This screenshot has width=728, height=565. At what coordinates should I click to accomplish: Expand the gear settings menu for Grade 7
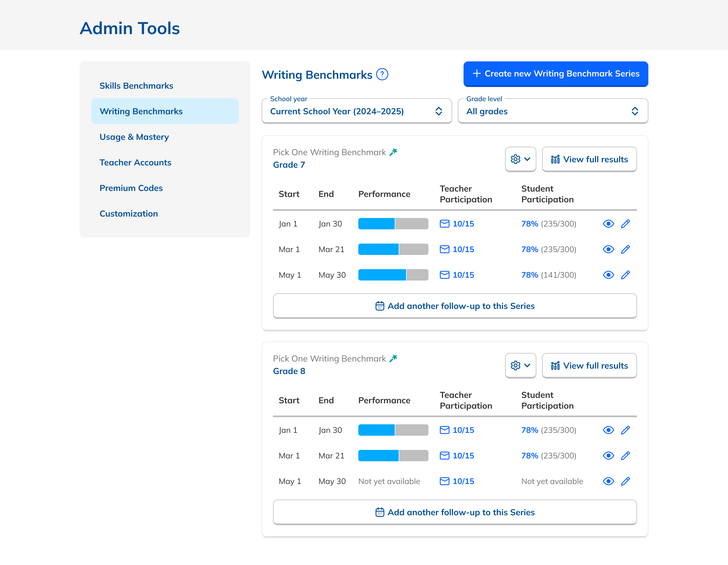pyautogui.click(x=520, y=159)
